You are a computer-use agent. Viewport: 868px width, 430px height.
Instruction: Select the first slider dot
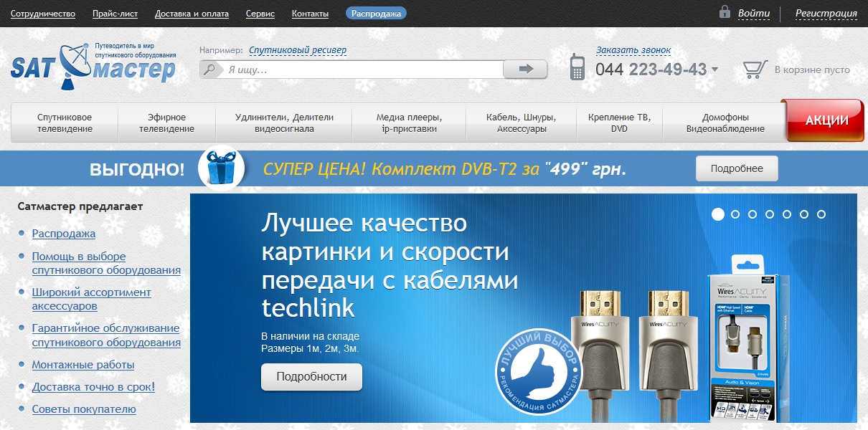[x=717, y=214]
